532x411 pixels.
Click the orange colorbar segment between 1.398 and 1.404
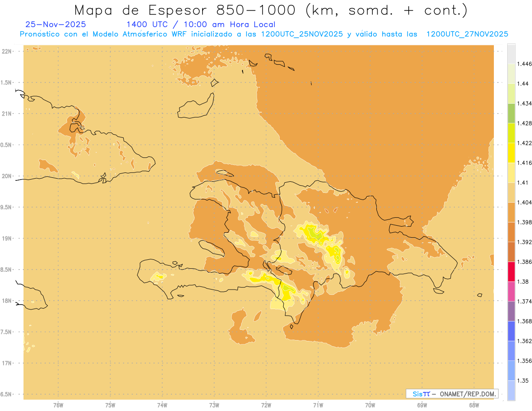511,212
